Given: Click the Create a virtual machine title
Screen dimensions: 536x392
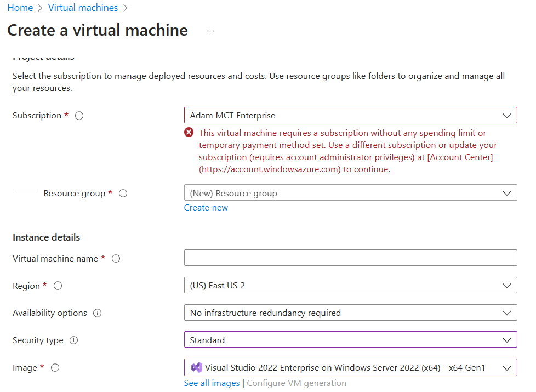Looking at the screenshot, I should (x=98, y=30).
